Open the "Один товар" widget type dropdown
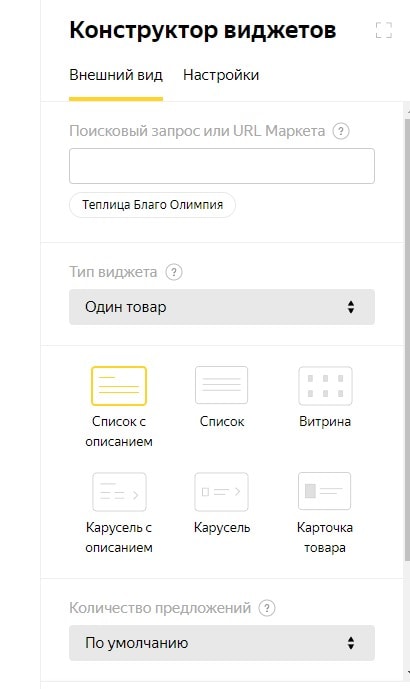 (222, 307)
